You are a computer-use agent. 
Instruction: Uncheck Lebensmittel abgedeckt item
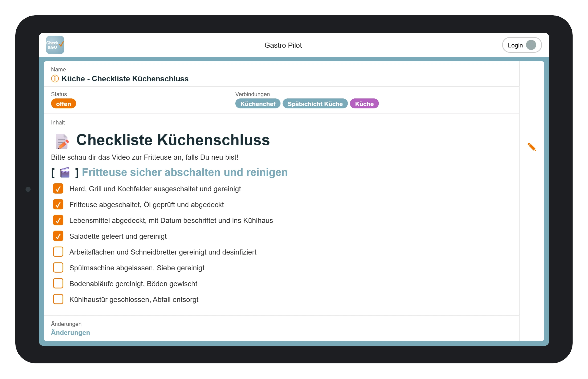tap(58, 220)
